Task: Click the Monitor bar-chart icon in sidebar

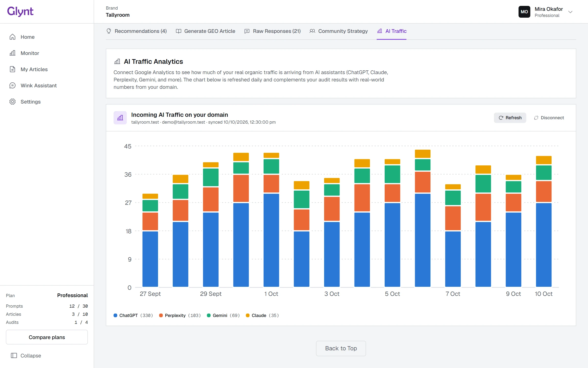Action: pos(12,53)
